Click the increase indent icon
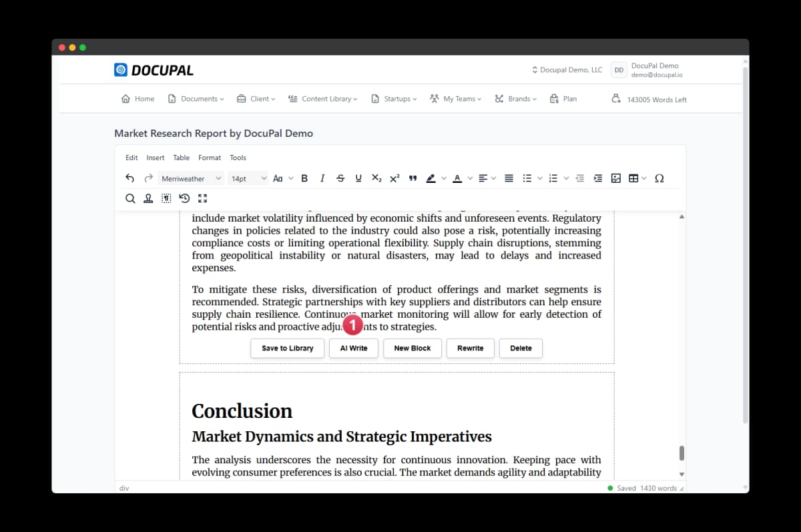The image size is (801, 532). (597, 178)
